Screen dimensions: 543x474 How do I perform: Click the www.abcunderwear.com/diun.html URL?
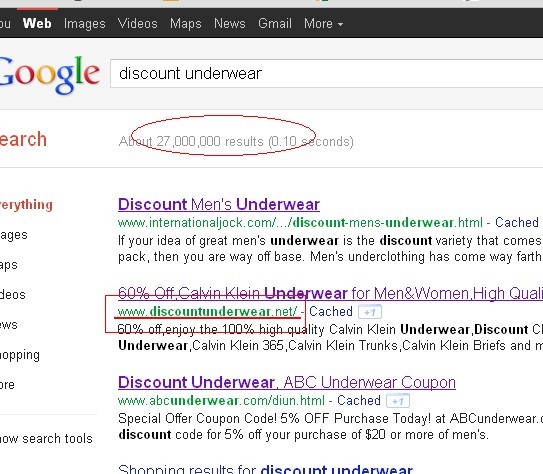(x=221, y=401)
